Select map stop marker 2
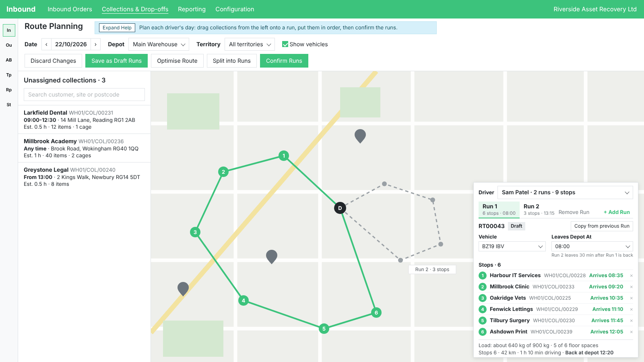This screenshot has height=362, width=644. click(x=223, y=172)
